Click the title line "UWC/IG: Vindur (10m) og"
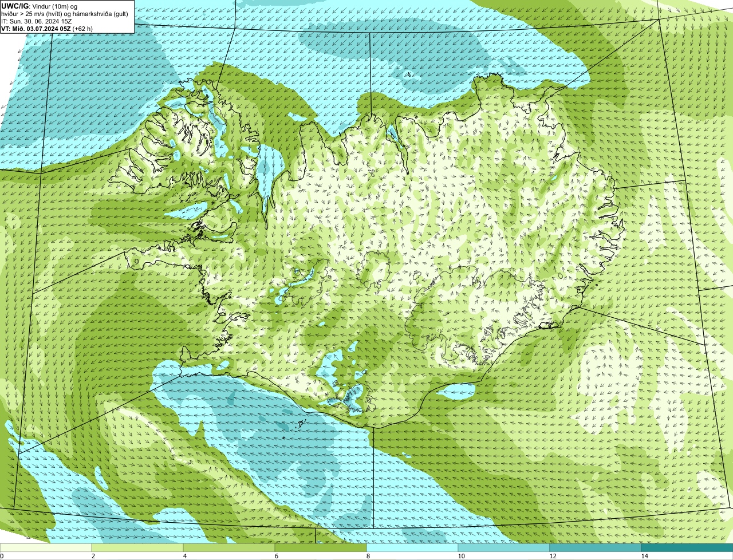The height and width of the screenshot is (560, 733). click(40, 6)
